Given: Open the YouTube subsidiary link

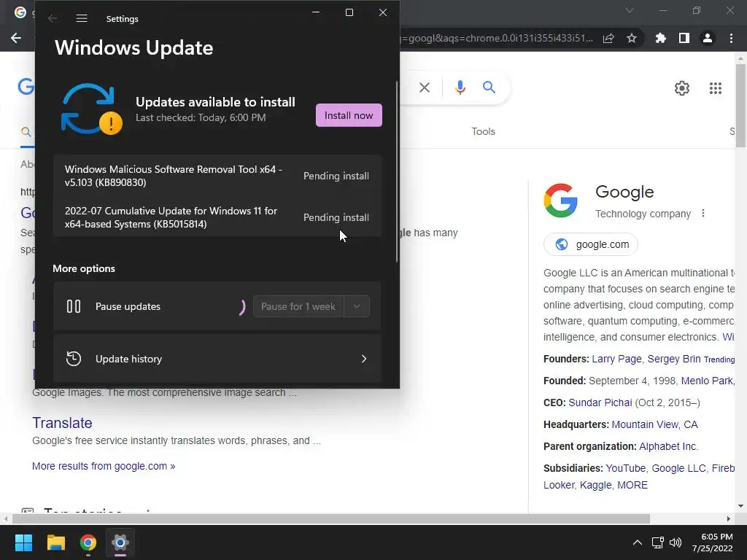Looking at the screenshot, I should coord(625,469).
